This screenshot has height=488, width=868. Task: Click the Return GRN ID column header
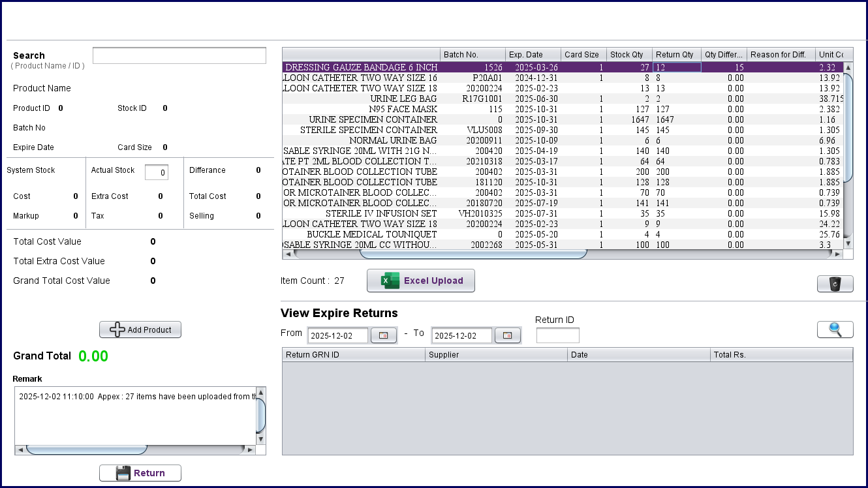(353, 355)
